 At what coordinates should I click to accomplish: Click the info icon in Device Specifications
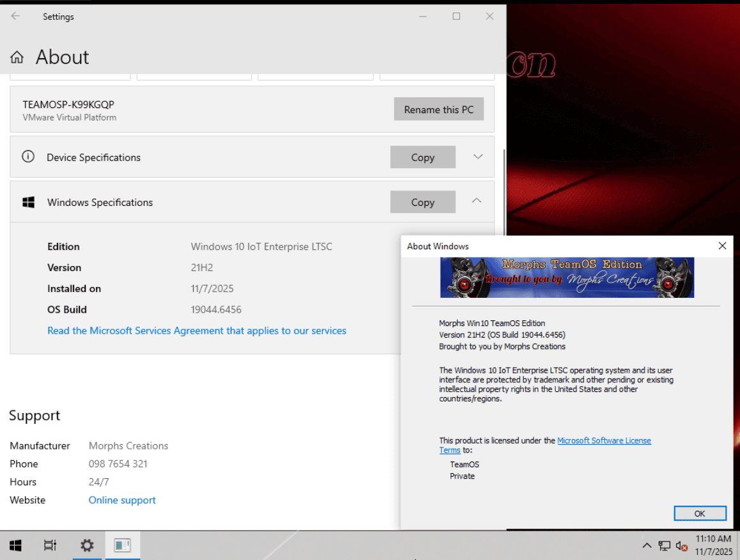click(28, 157)
